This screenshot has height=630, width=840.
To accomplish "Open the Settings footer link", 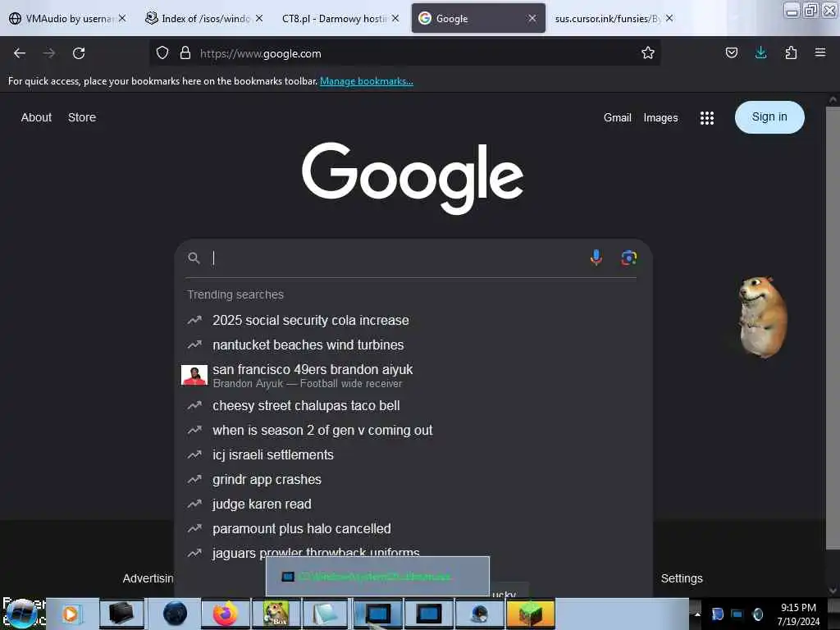I will click(x=682, y=578).
